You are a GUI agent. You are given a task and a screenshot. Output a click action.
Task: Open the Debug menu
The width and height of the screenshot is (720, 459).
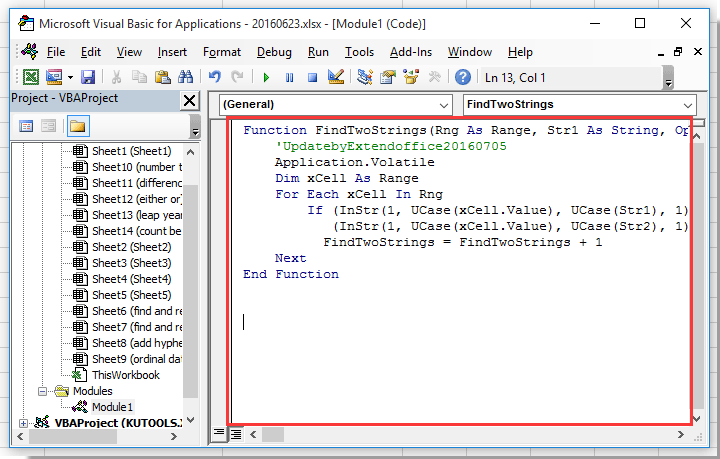[274, 52]
